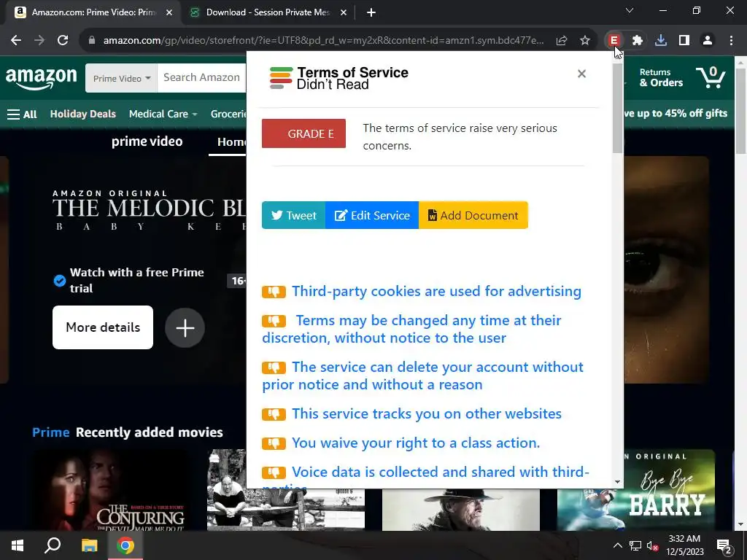Click the prime video logo text

coord(147,141)
